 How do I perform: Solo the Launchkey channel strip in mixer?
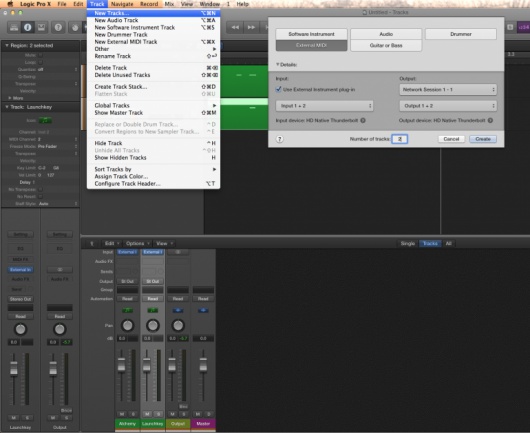(159, 414)
